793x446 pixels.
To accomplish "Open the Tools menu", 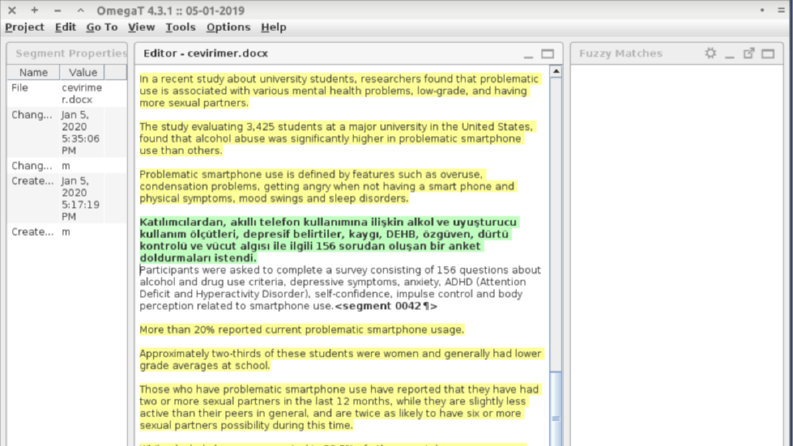I will 181,27.
